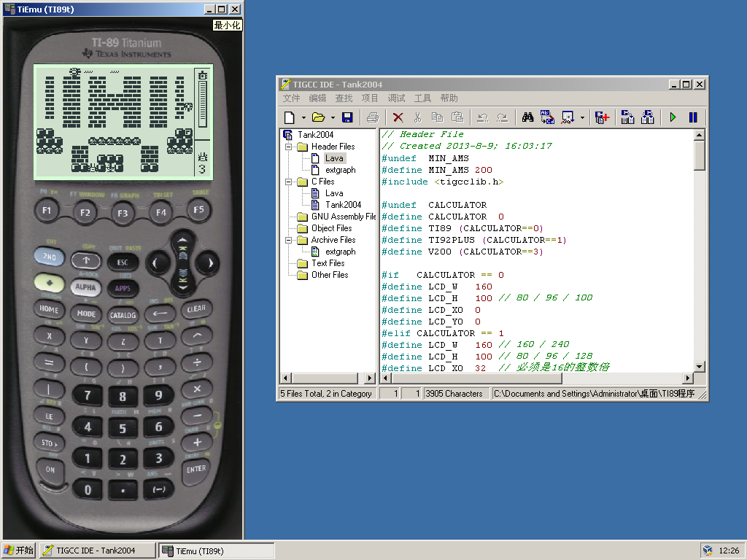This screenshot has height=560, width=747.
Task: Click the Print icon in toolbar
Action: (x=373, y=117)
